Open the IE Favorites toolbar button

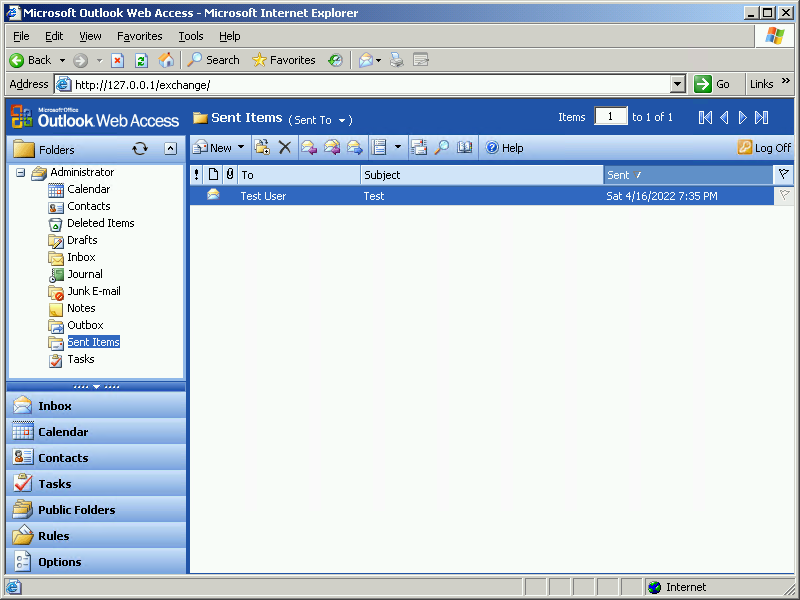[x=284, y=60]
